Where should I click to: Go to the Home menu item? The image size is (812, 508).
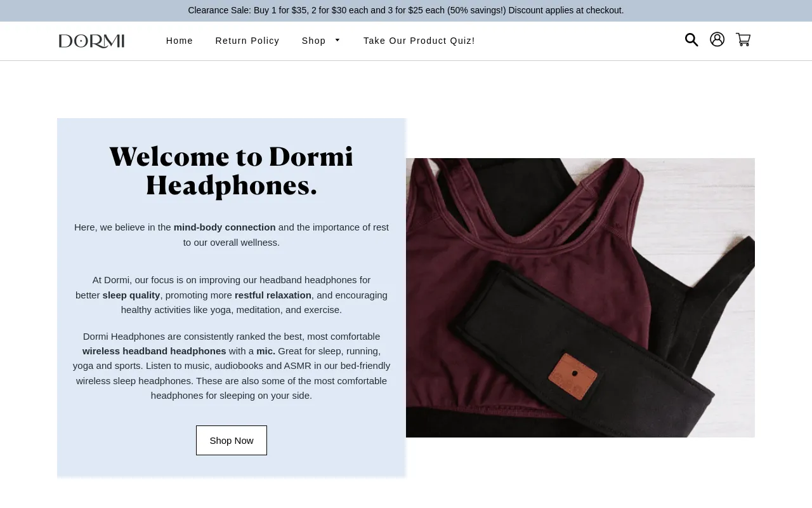click(180, 41)
